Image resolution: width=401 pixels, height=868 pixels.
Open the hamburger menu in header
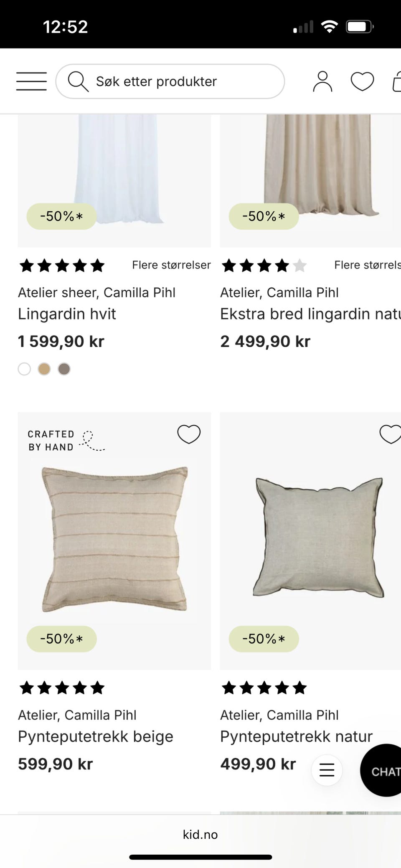[31, 81]
